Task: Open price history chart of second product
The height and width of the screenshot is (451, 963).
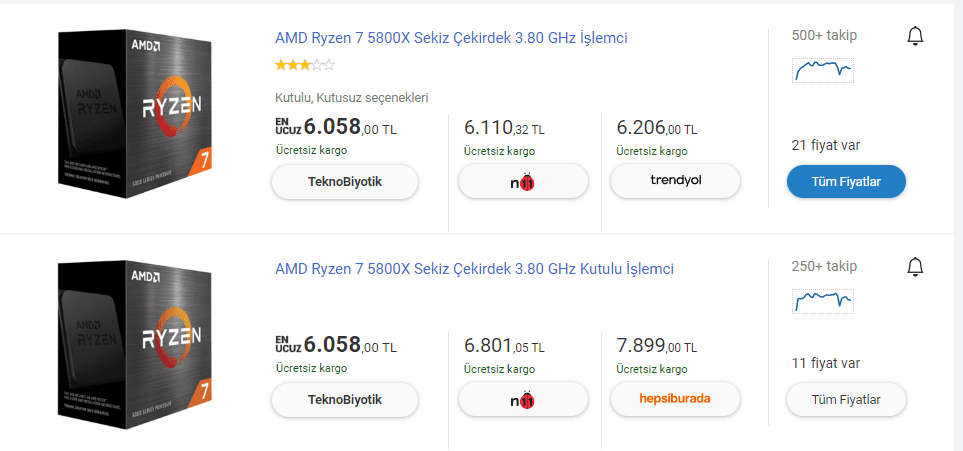Action: (x=823, y=300)
